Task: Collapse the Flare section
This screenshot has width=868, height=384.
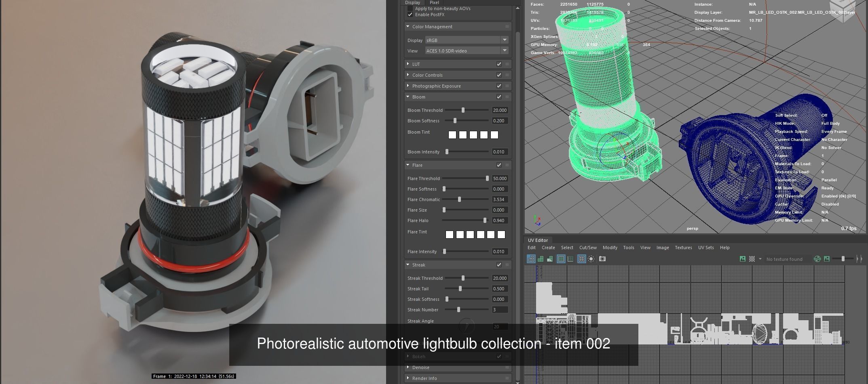Action: click(x=408, y=165)
